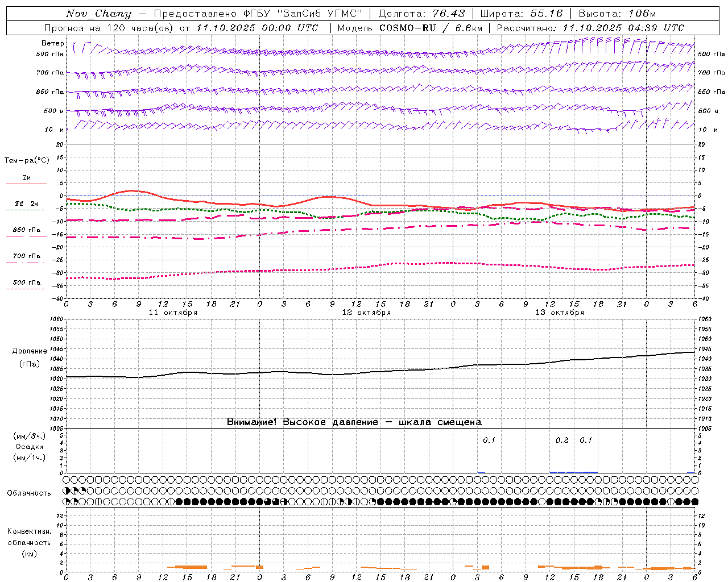Click the "Облачность" cloud cover label
Image resolution: width=728 pixels, height=582 pixels.
point(29,493)
